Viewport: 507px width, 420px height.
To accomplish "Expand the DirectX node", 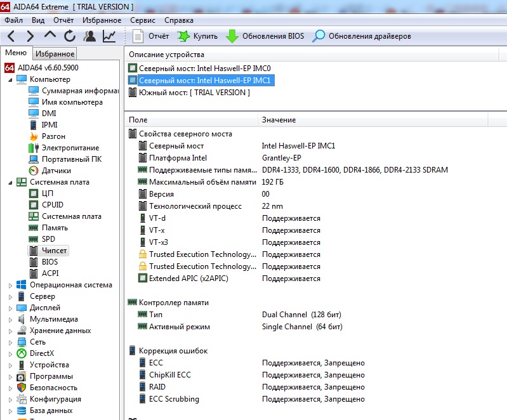I will [x=10, y=354].
